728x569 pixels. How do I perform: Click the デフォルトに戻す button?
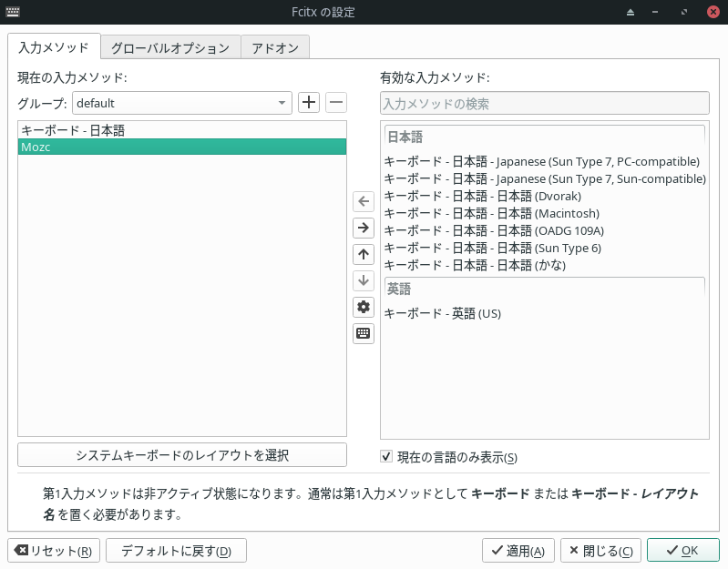tap(176, 551)
